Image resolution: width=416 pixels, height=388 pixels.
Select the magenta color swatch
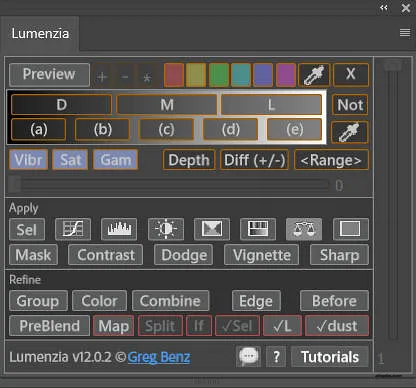point(286,75)
